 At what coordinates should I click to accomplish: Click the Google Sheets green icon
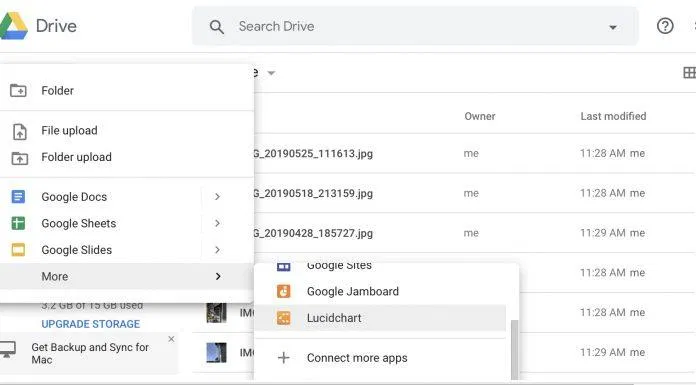18,223
